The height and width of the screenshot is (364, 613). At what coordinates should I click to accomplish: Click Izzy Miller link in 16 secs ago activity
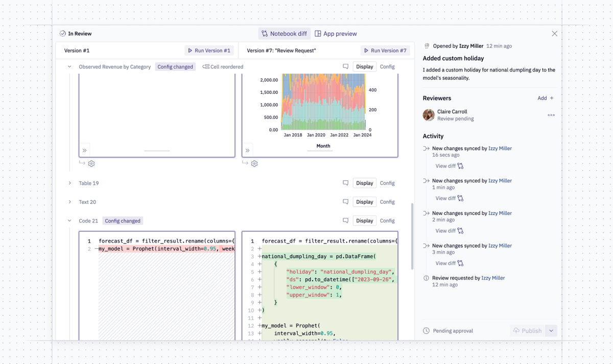(500, 149)
